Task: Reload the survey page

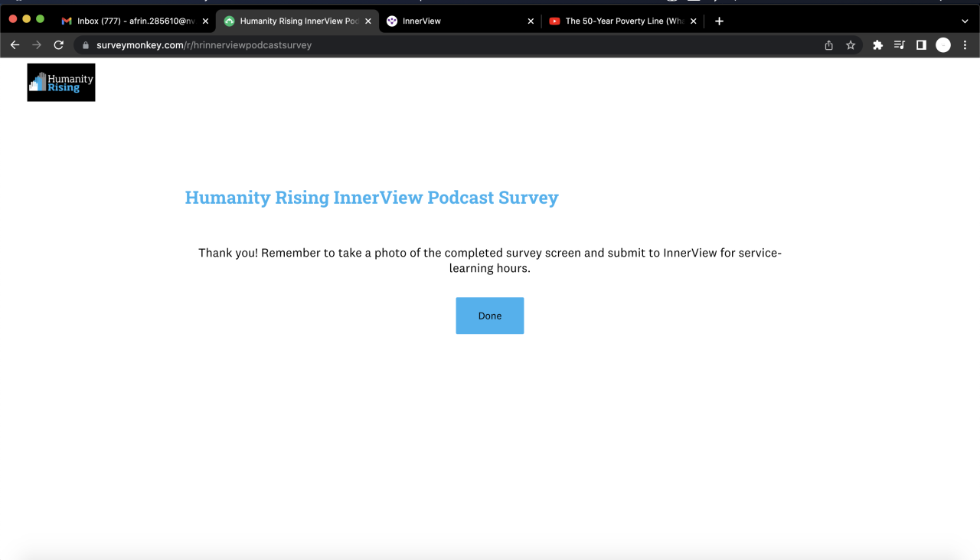Action: [59, 45]
